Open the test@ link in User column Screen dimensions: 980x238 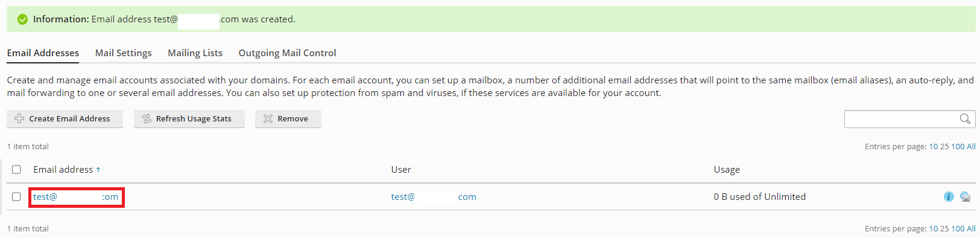434,197
